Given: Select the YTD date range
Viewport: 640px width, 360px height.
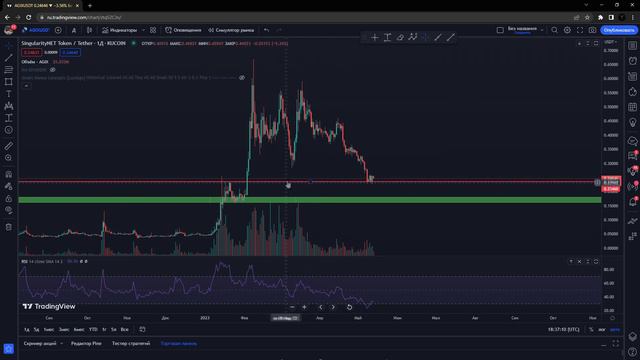Looking at the screenshot, I should [93, 329].
